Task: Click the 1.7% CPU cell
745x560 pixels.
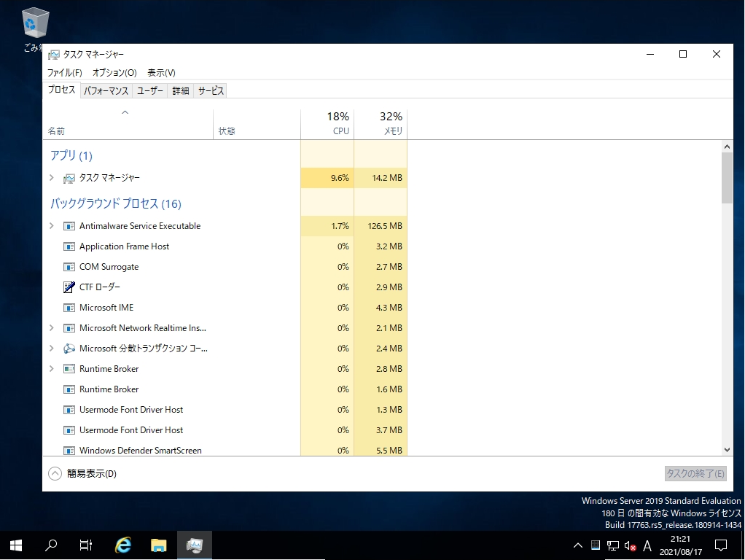Action: coord(327,226)
